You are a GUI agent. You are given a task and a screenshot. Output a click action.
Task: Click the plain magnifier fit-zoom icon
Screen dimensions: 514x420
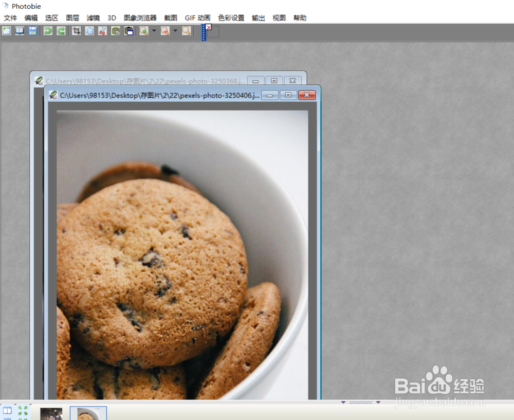tap(186, 31)
